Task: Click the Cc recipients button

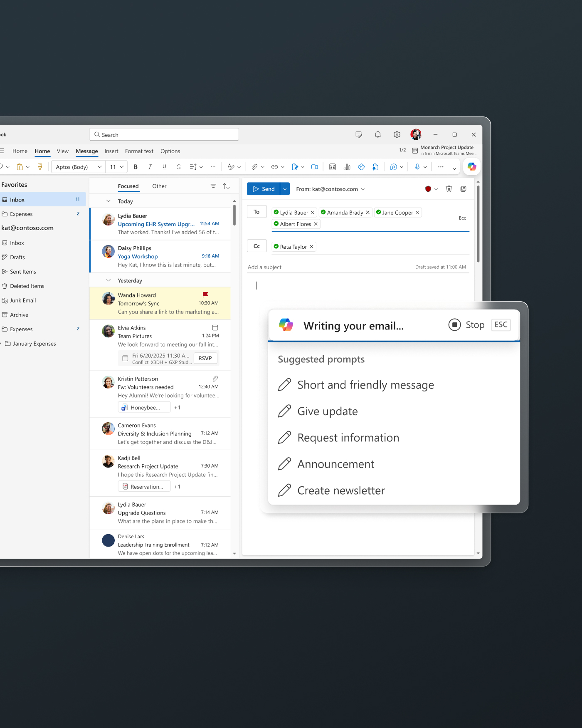Action: point(256,246)
